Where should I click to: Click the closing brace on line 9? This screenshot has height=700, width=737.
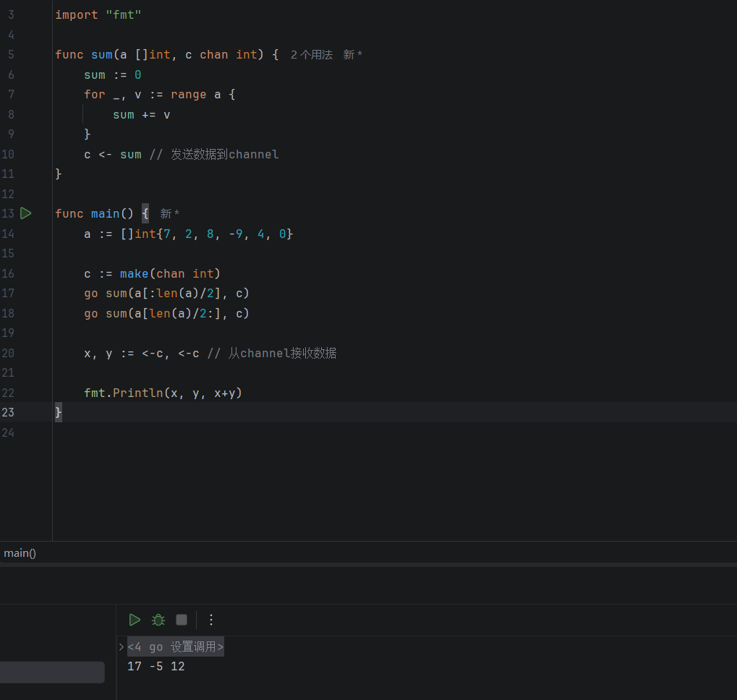(88, 135)
